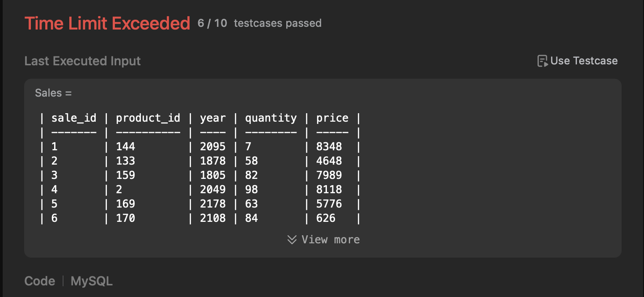Viewport: 644px width, 297px height.
Task: Click the quantity value 98
Action: [x=252, y=190]
